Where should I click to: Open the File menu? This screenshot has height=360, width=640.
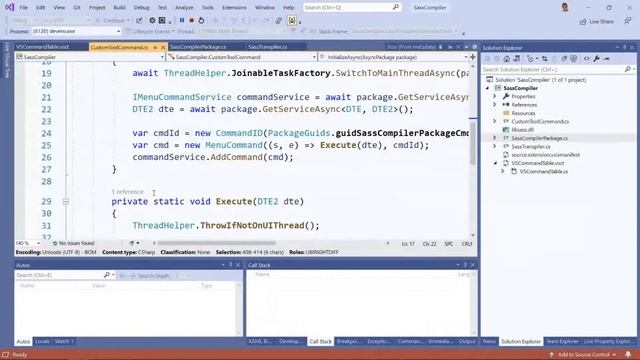pyautogui.click(x=24, y=7)
